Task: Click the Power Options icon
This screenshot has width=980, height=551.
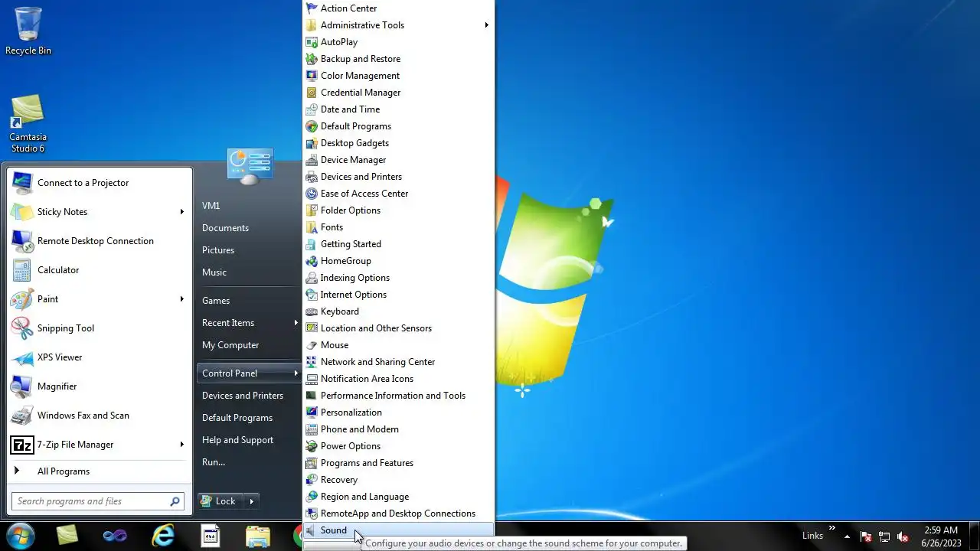Action: click(312, 446)
